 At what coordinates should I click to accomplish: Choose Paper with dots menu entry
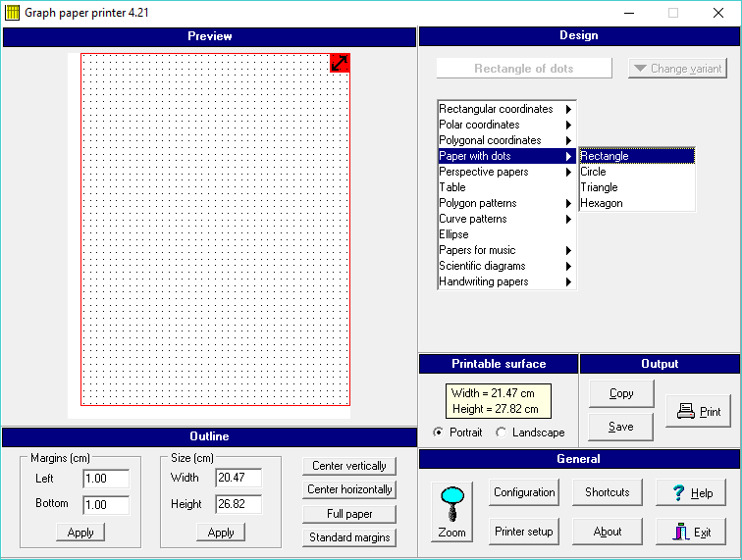click(x=506, y=156)
